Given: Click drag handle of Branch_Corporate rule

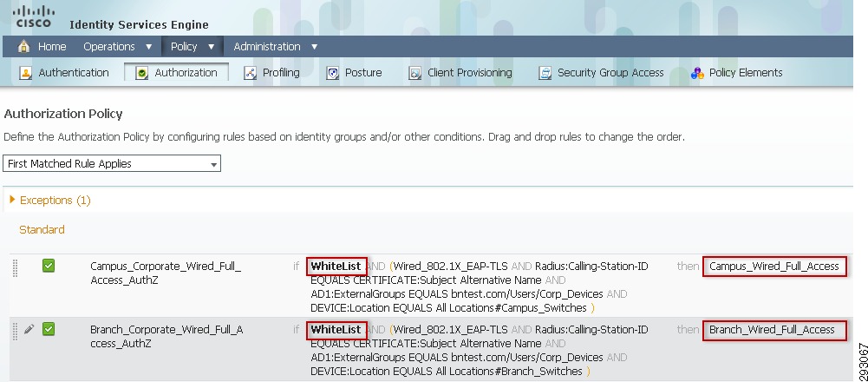Looking at the screenshot, I should coord(15,331).
